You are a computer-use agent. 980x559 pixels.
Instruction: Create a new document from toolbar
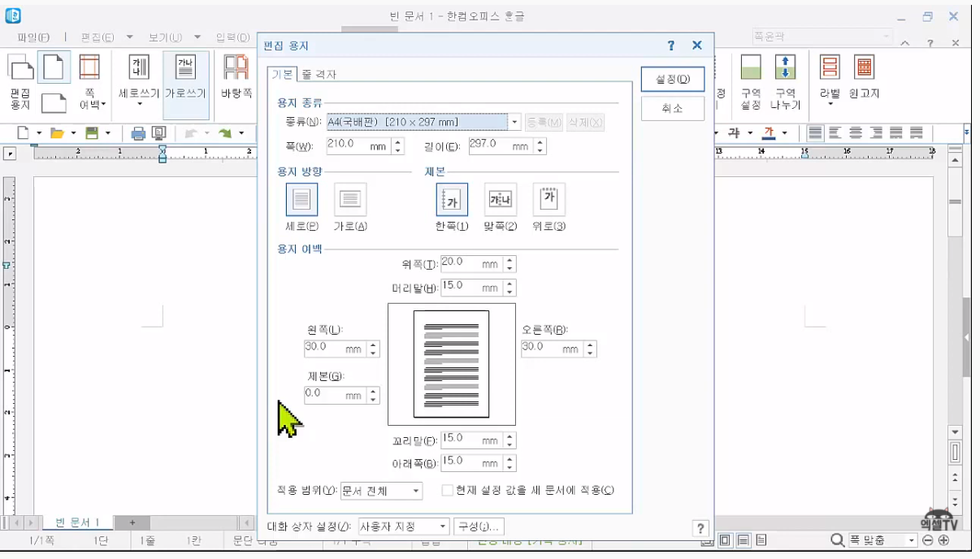24,132
